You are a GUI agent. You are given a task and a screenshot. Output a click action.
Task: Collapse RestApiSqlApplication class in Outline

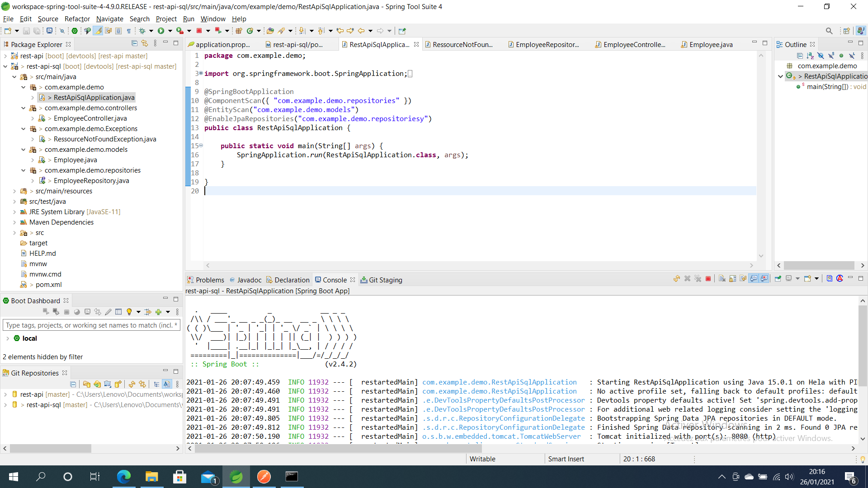point(780,76)
